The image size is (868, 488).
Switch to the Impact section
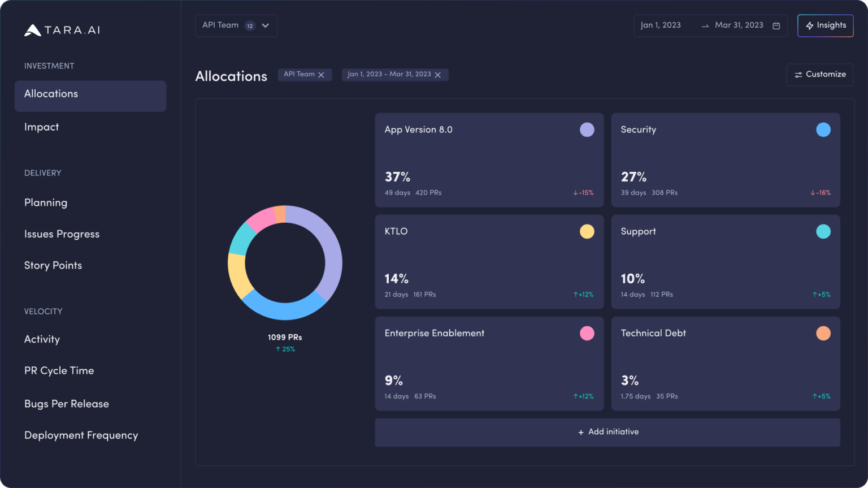41,127
